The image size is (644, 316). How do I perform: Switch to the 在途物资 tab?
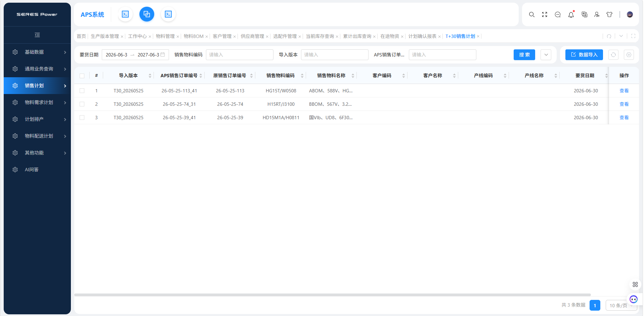390,36
